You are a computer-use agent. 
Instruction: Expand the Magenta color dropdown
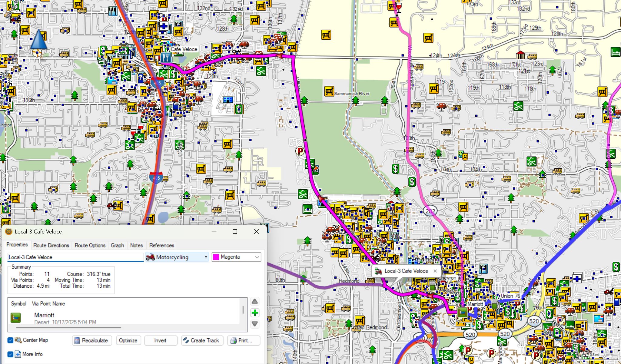pos(257,257)
